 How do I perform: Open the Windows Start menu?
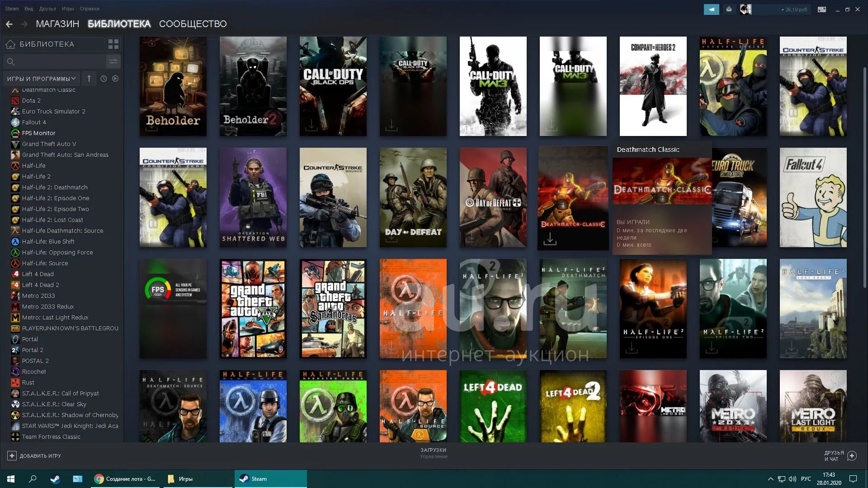click(x=11, y=479)
